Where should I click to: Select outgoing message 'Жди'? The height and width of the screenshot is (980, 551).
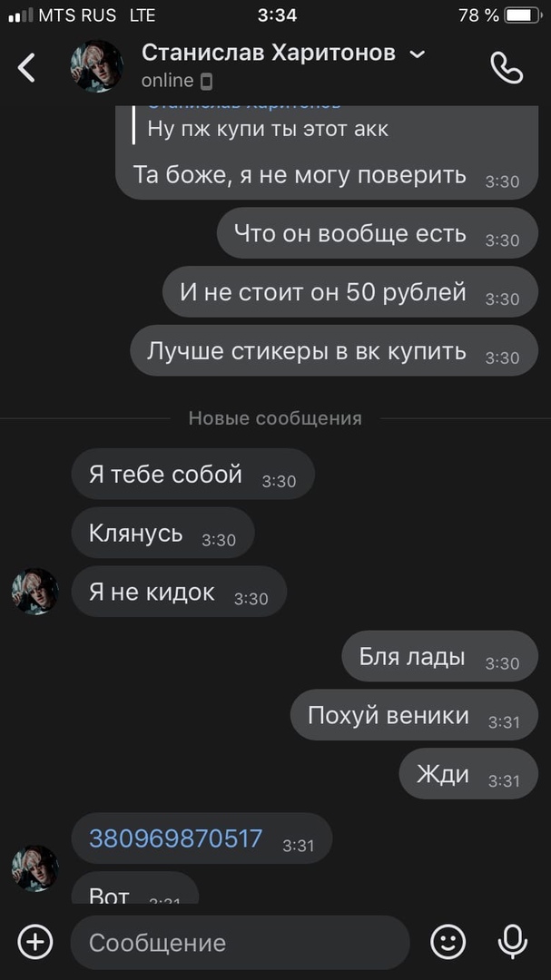pyautogui.click(x=468, y=774)
